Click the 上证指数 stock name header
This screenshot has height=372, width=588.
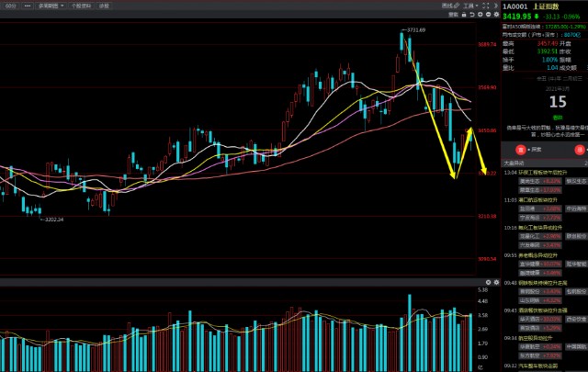tap(548, 6)
